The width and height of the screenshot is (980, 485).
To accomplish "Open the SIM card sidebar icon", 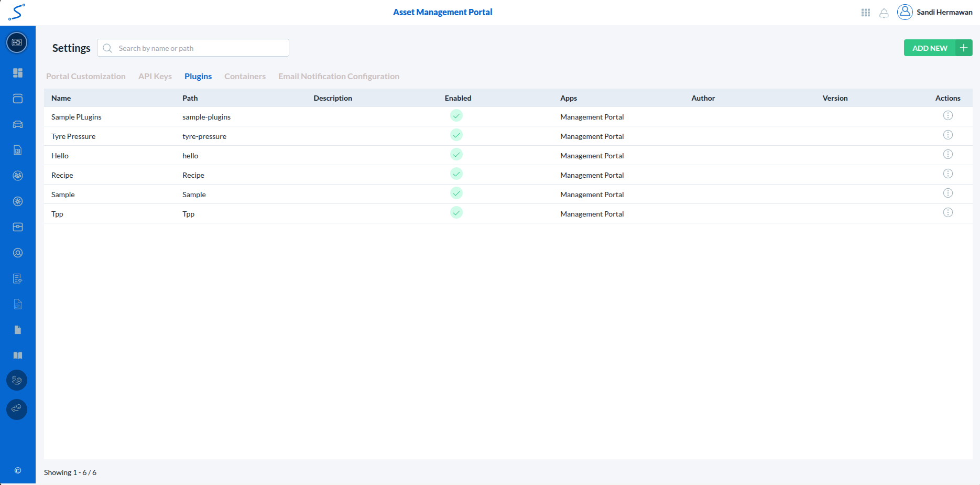I will pyautogui.click(x=18, y=150).
